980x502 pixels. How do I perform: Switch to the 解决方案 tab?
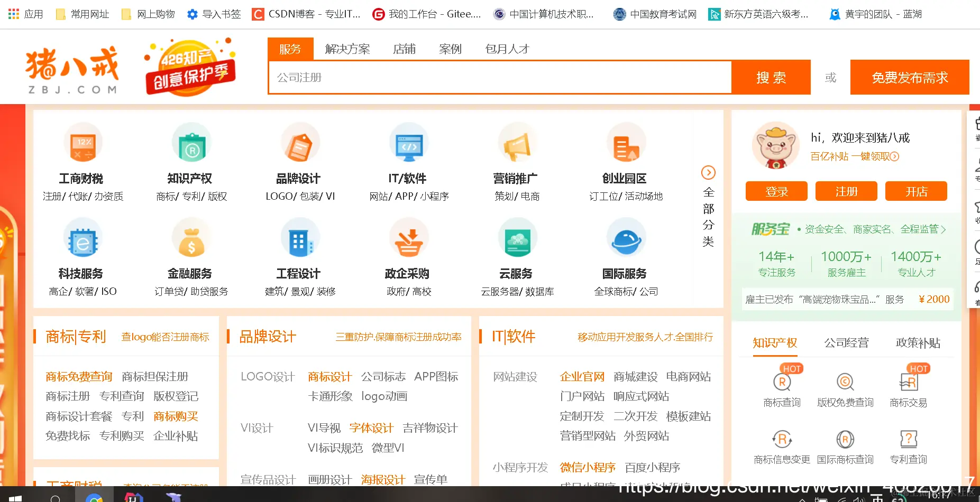click(347, 49)
